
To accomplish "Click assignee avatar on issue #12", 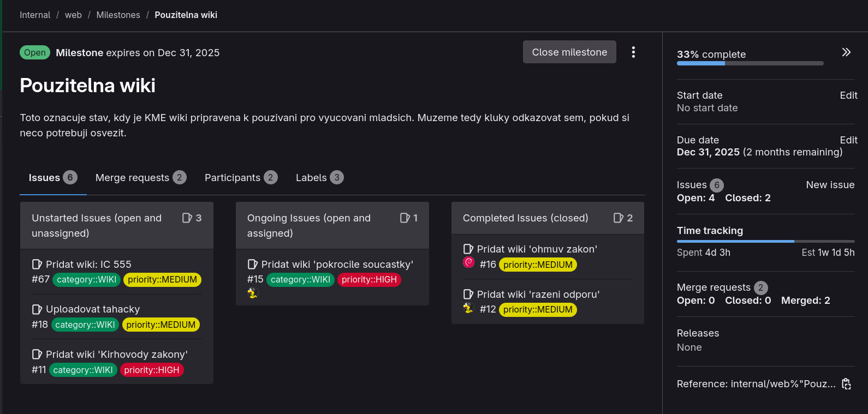I will click(x=468, y=308).
